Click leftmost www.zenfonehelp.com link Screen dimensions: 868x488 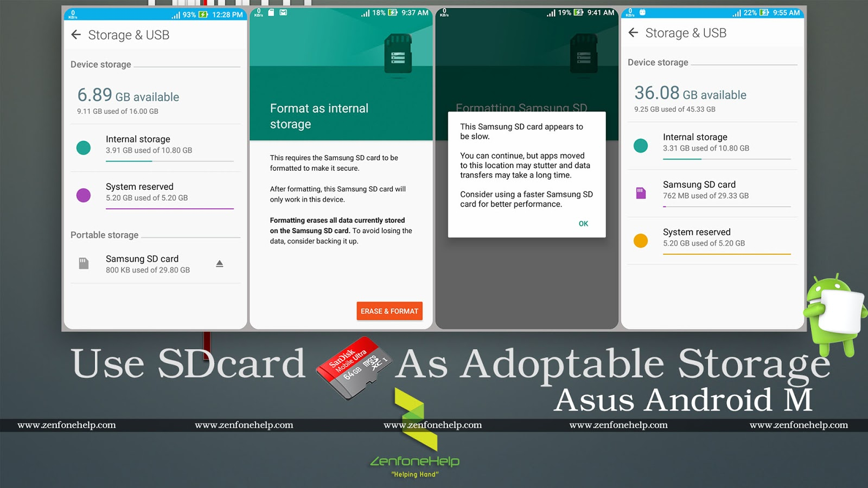pos(67,425)
